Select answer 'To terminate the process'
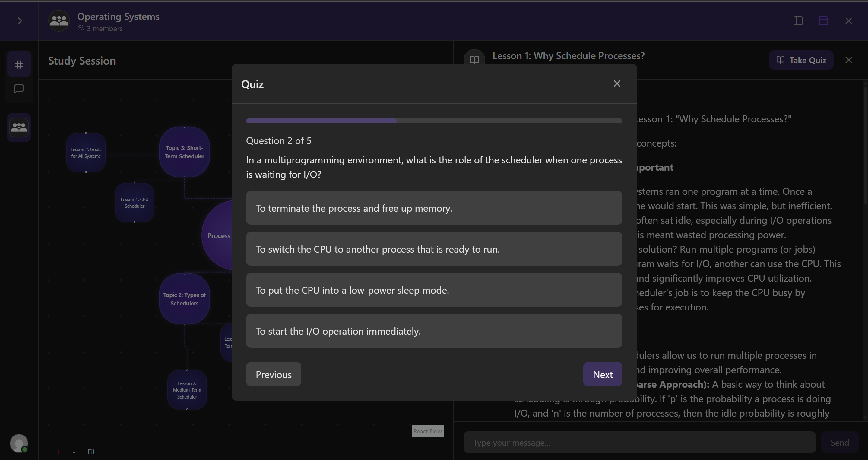The width and height of the screenshot is (868, 460). (x=434, y=208)
